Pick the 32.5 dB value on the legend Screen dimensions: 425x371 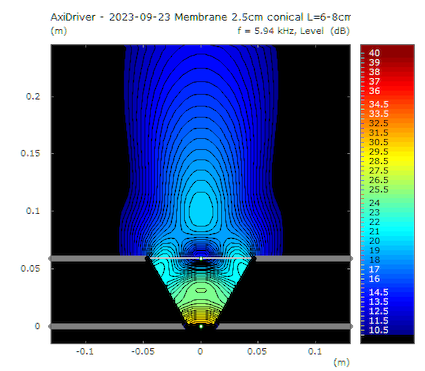[x=379, y=123]
